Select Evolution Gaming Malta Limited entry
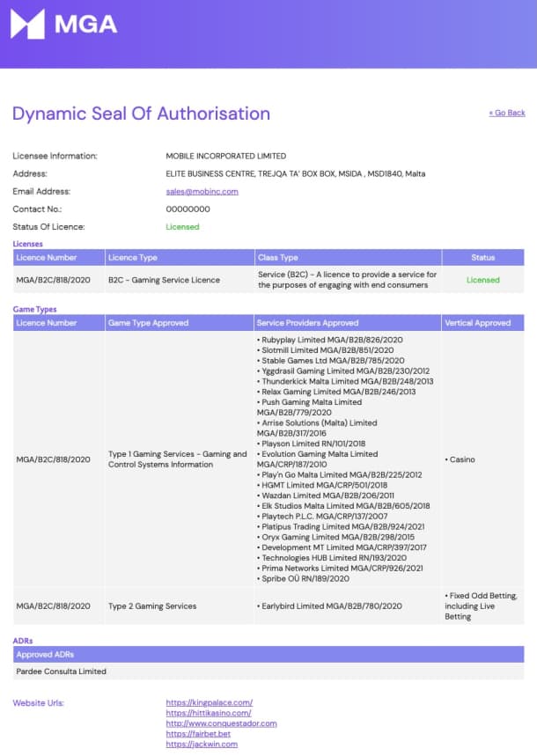 (x=318, y=459)
